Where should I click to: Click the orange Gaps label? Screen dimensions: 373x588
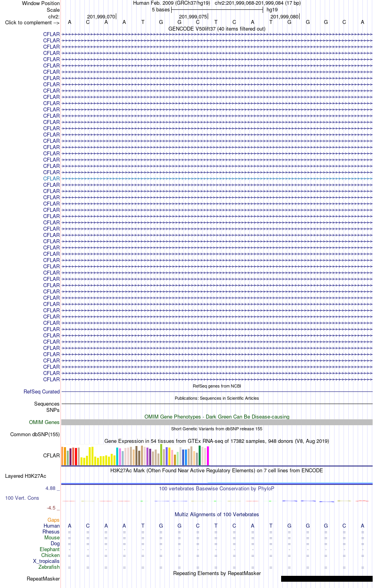53,520
